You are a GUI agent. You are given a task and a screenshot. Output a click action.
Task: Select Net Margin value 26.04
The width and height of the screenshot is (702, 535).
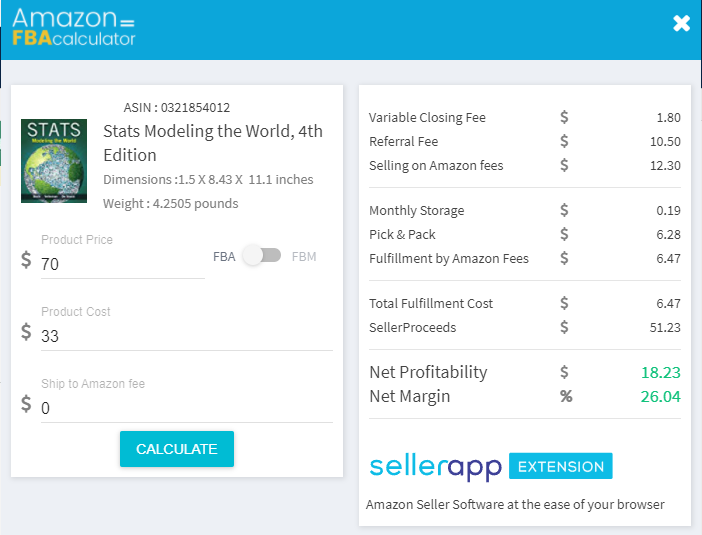[x=661, y=397]
